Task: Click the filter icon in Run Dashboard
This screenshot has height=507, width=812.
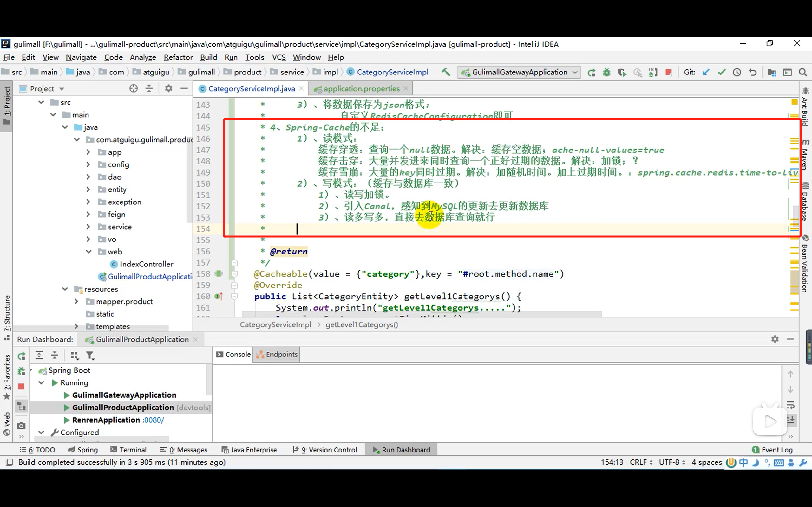Action: 90,355
